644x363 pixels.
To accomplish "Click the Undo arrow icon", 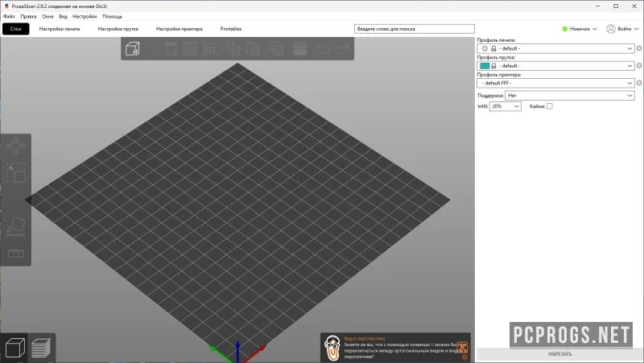I will (x=324, y=48).
